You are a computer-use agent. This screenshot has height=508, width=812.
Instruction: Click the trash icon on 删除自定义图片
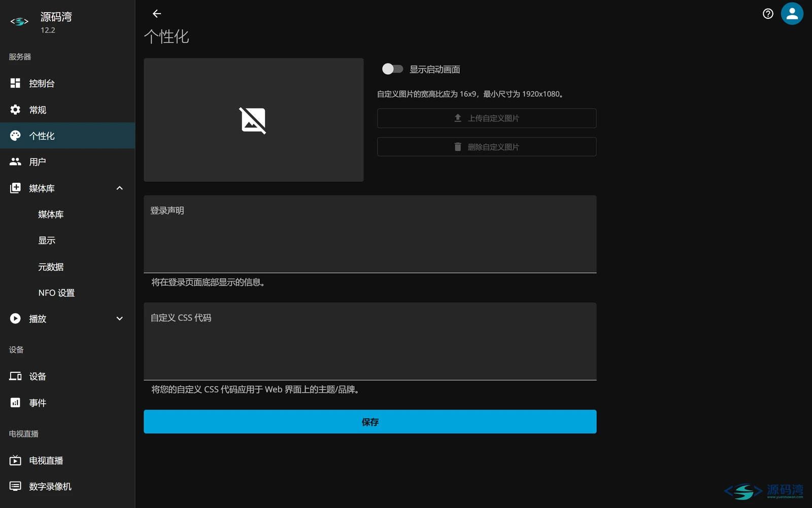[458, 147]
